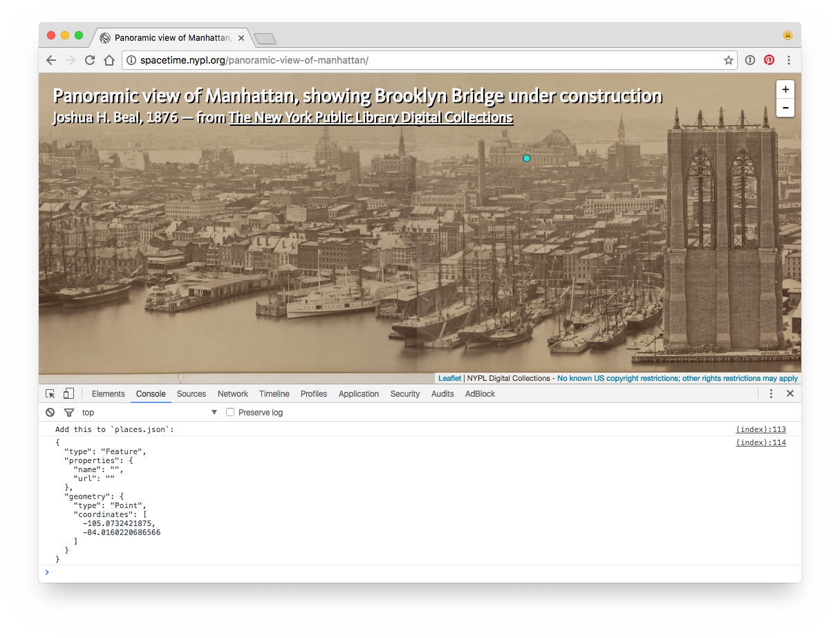Open source link (index):114
840x638 pixels.
(761, 442)
